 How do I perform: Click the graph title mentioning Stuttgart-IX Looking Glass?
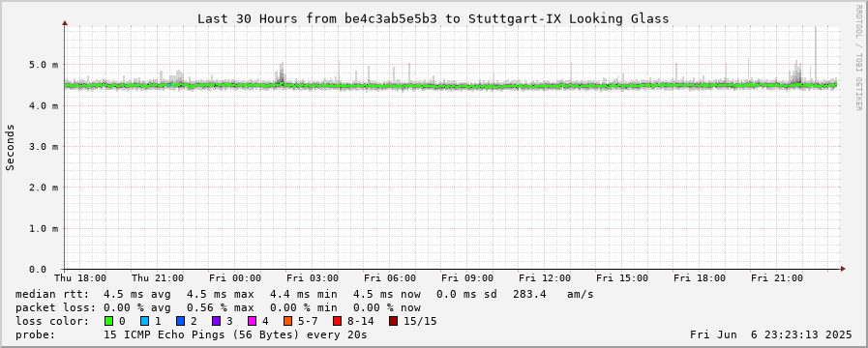pos(433,18)
